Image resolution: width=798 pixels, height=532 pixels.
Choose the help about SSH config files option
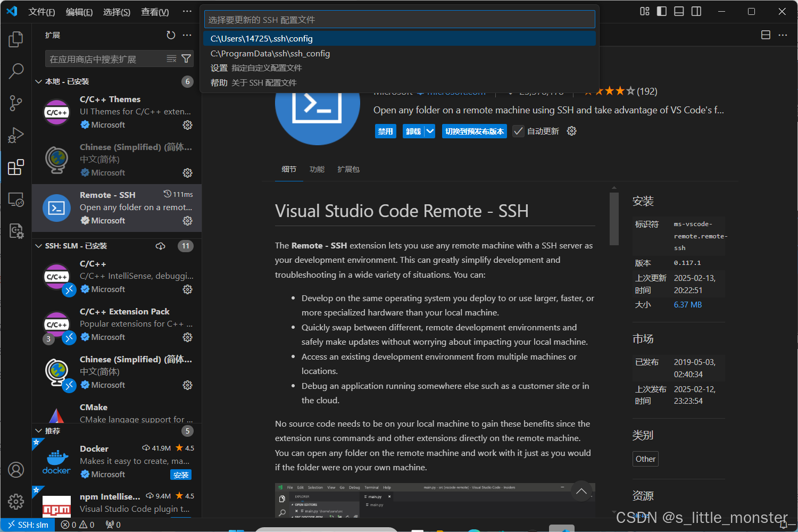[399, 82]
